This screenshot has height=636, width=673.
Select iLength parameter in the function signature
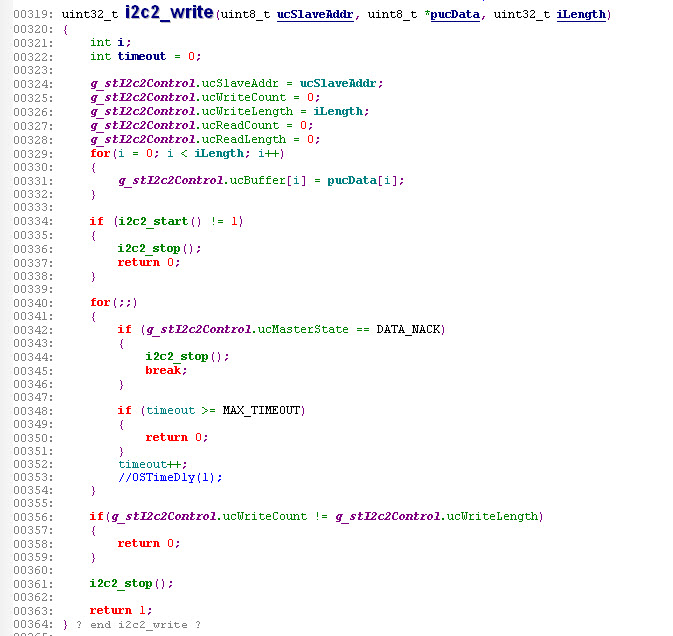[x=580, y=15]
